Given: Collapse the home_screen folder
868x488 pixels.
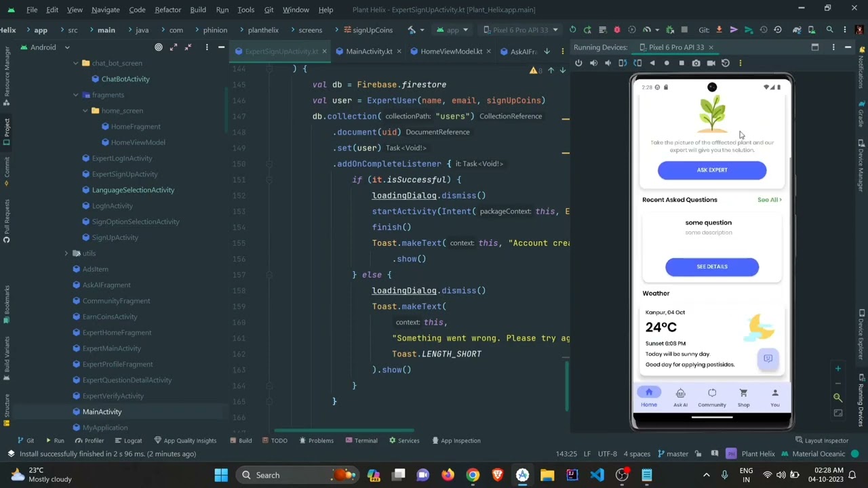Looking at the screenshot, I should [x=85, y=110].
